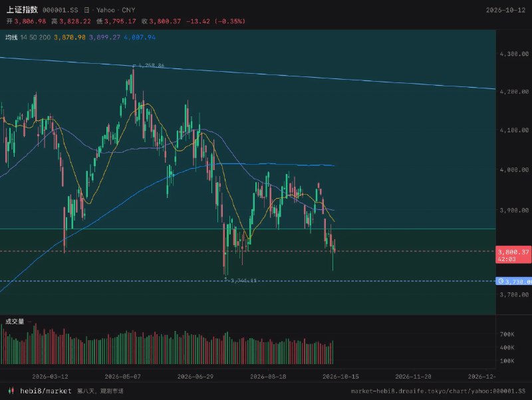Click the hebi8/market candlestick logo icon
Image resolution: width=532 pixels, height=400 pixels.
click(x=11, y=391)
